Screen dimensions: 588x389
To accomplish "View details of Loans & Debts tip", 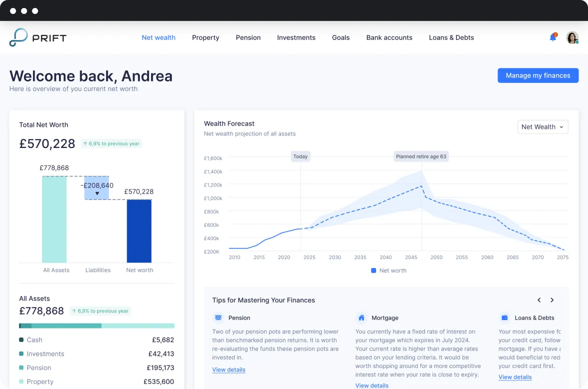I will (515, 377).
